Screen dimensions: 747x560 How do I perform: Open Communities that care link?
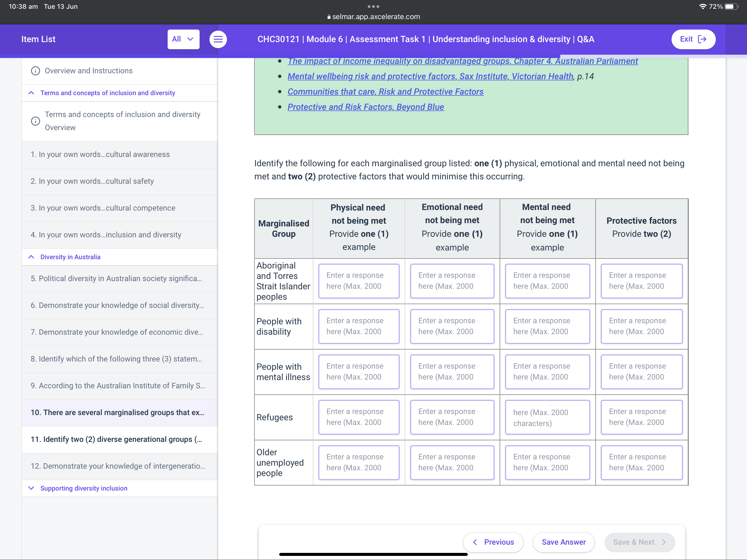pyautogui.click(x=385, y=92)
